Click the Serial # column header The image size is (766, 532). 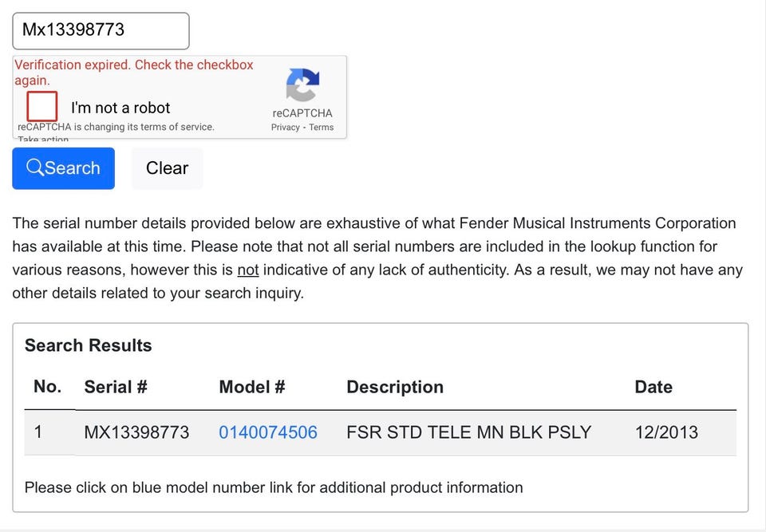point(116,387)
